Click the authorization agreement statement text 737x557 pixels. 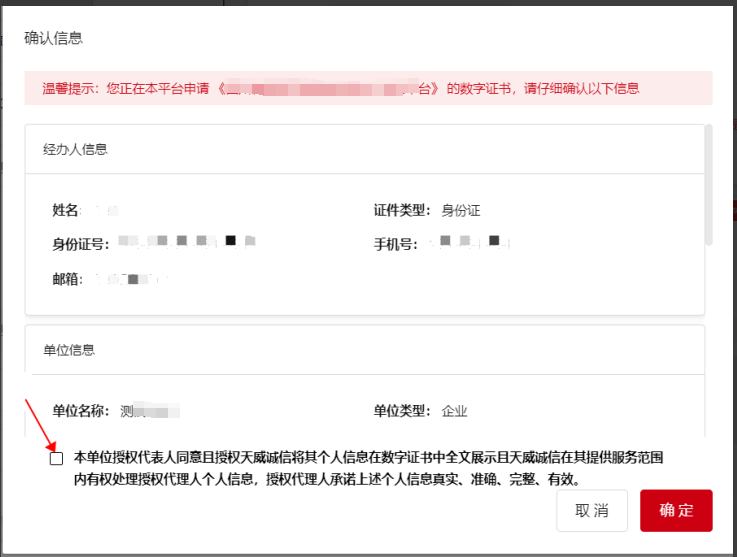(368, 468)
